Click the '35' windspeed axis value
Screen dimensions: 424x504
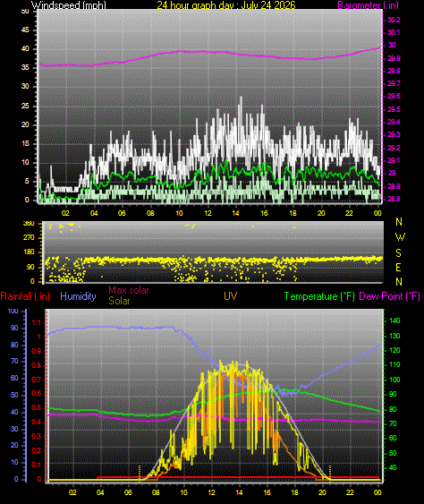[25, 67]
